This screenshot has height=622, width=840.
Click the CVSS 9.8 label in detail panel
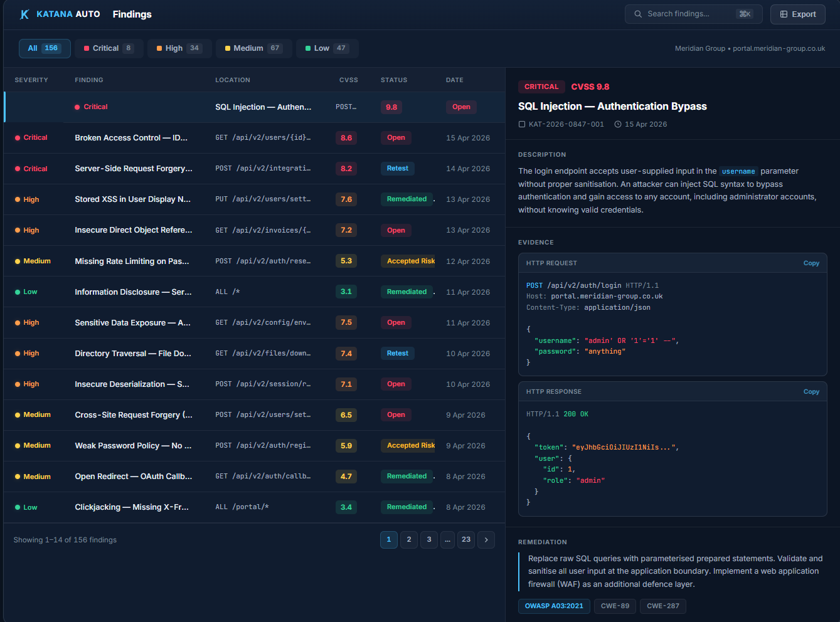[x=590, y=87]
